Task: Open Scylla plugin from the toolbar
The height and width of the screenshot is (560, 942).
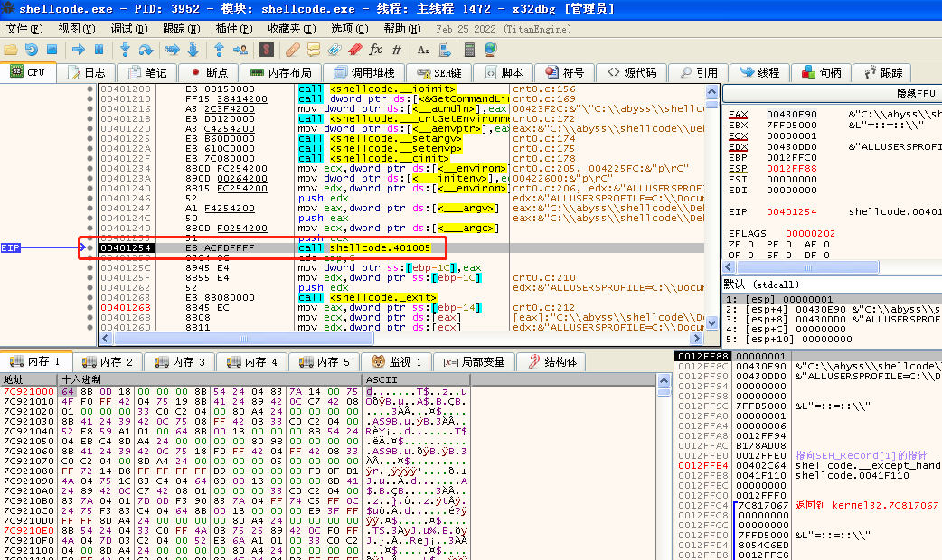Action: pyautogui.click(x=268, y=50)
